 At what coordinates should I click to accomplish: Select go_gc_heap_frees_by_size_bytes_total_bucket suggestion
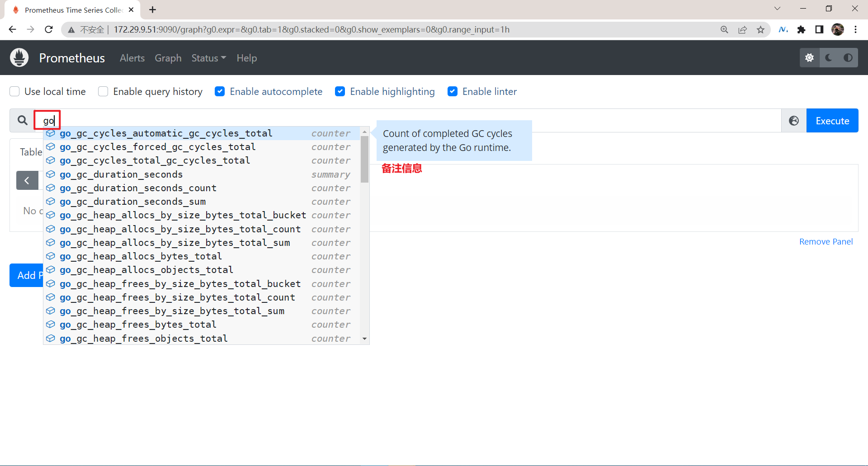point(203,284)
